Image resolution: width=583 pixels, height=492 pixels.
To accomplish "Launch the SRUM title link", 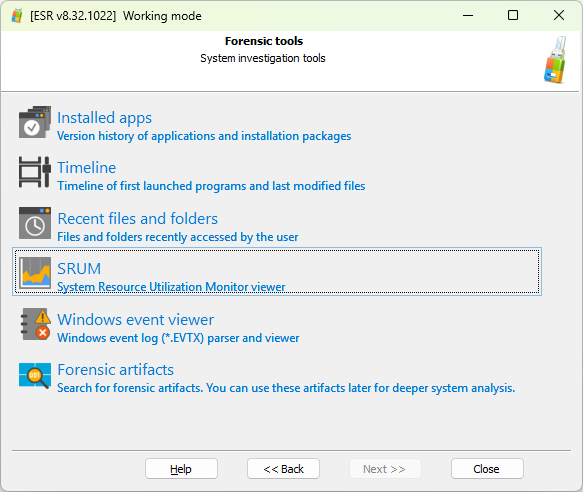I will click(x=79, y=268).
